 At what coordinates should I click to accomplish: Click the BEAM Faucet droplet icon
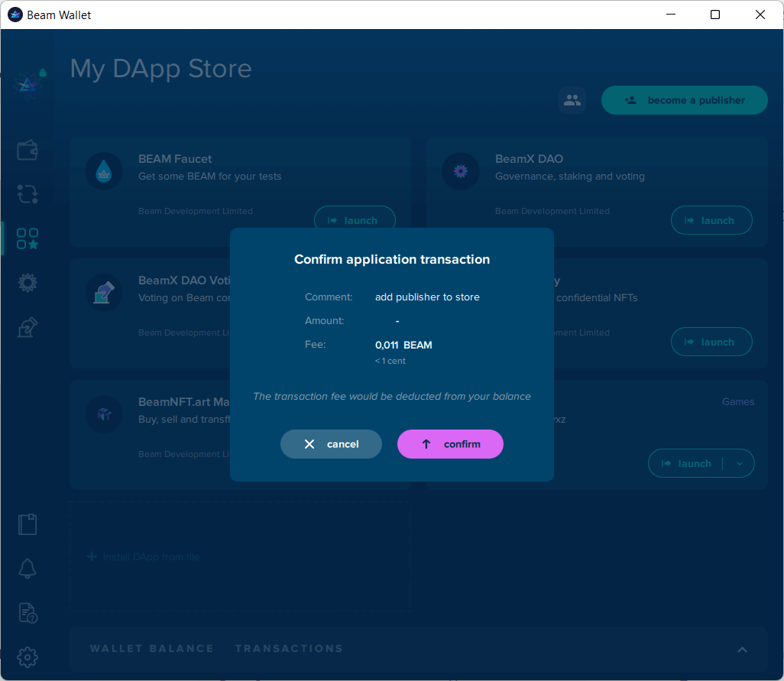pyautogui.click(x=104, y=172)
